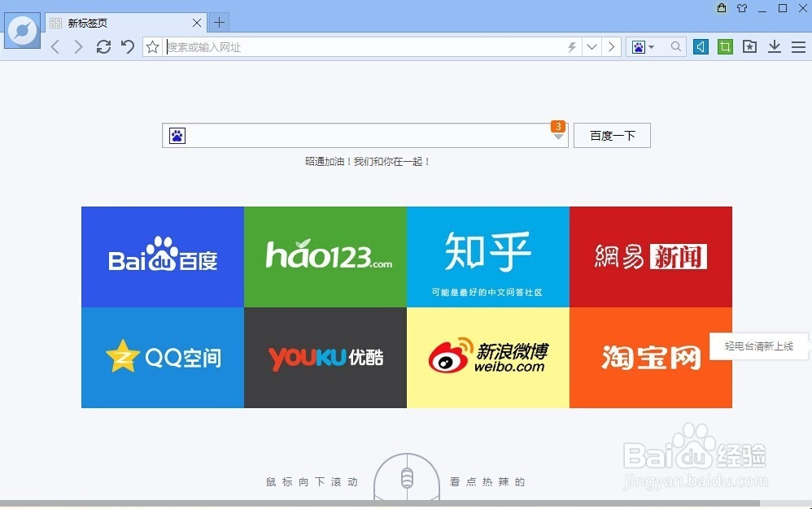Expand the address bar history dropdown
The height and width of the screenshot is (509, 812).
point(592,47)
